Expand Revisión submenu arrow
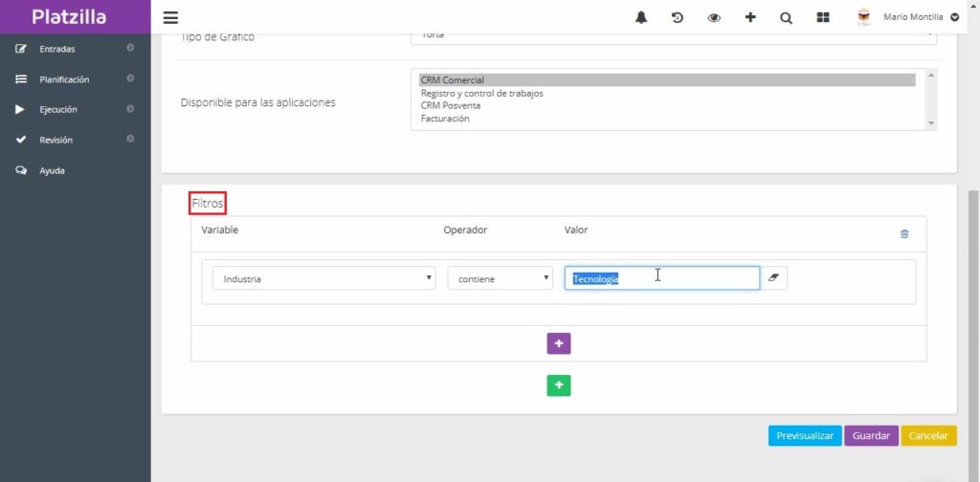Image resolution: width=980 pixels, height=482 pixels. (x=130, y=139)
